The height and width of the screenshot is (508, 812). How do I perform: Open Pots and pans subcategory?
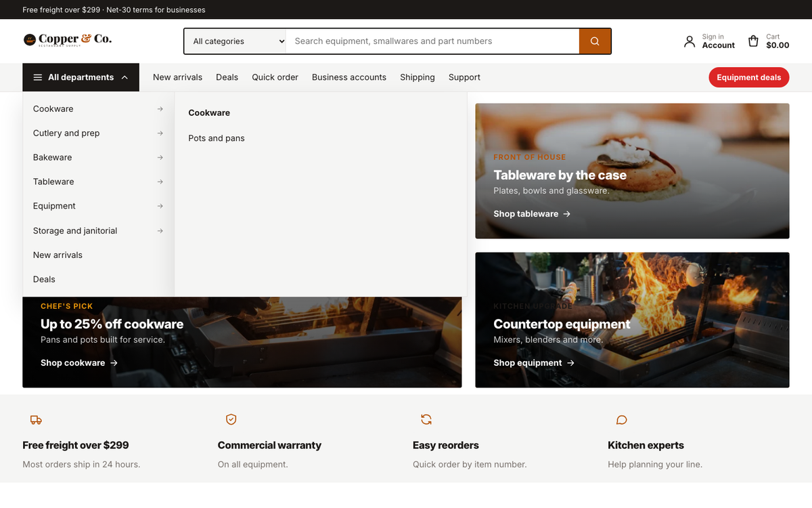(217, 138)
